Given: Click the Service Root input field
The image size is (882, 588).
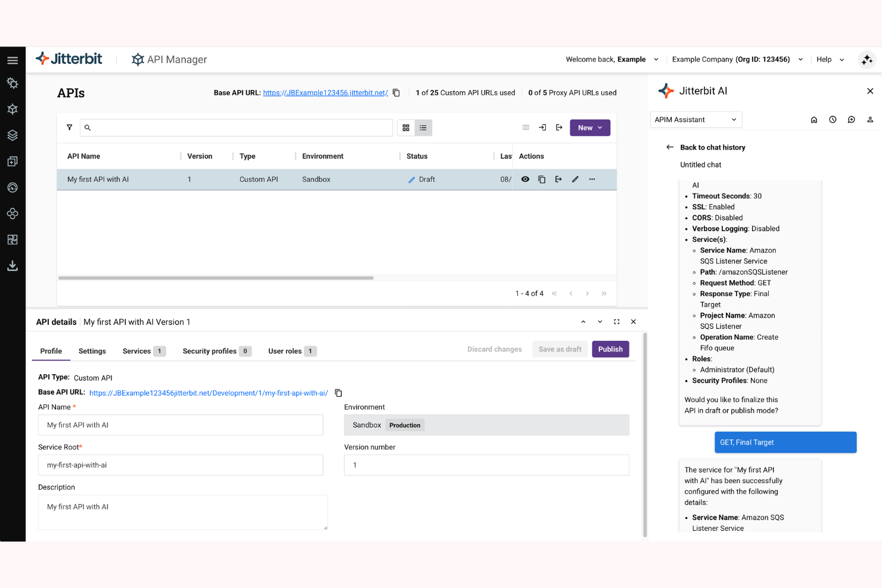Looking at the screenshot, I should pos(181,465).
